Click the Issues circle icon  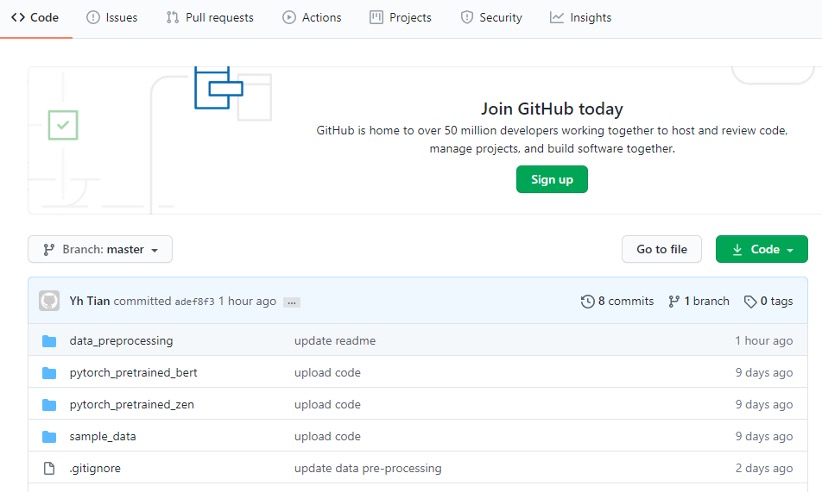click(93, 18)
